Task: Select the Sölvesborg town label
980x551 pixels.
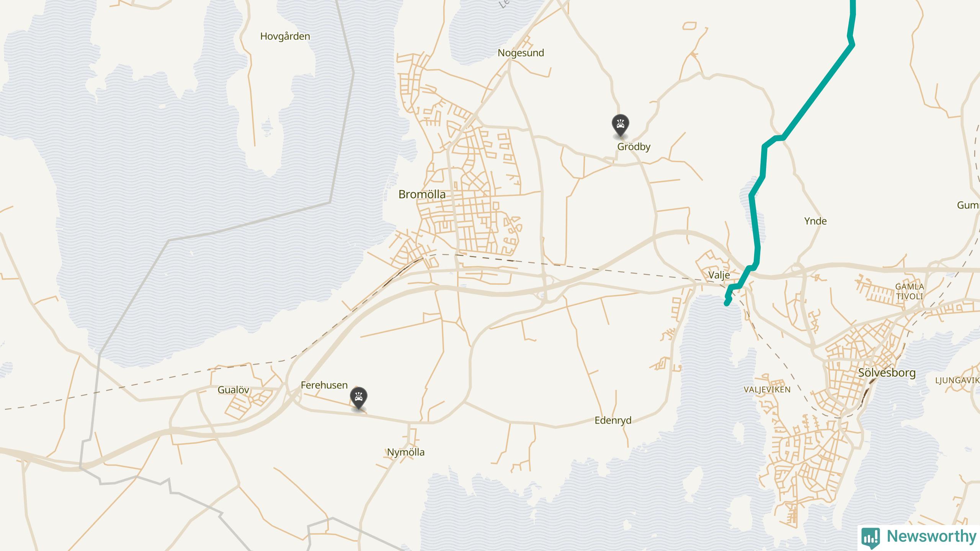Action: 887,373
